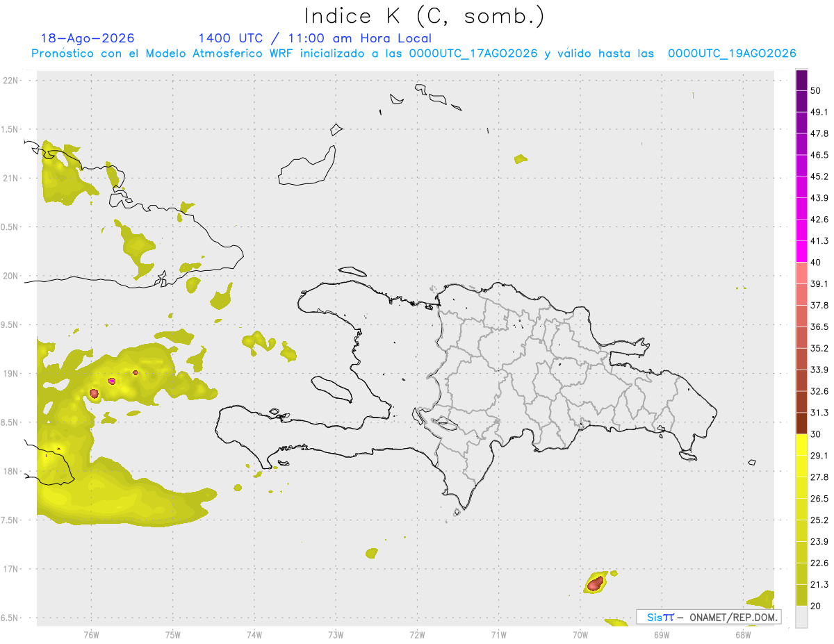Click the "Pronostico con el Modelo Atmosferico WRF" line

pos(414,53)
